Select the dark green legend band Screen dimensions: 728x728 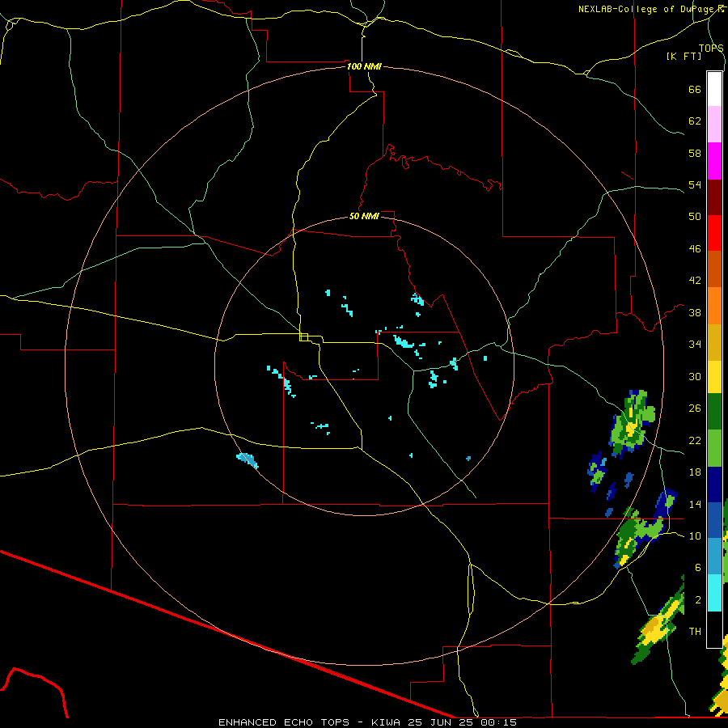714,412
